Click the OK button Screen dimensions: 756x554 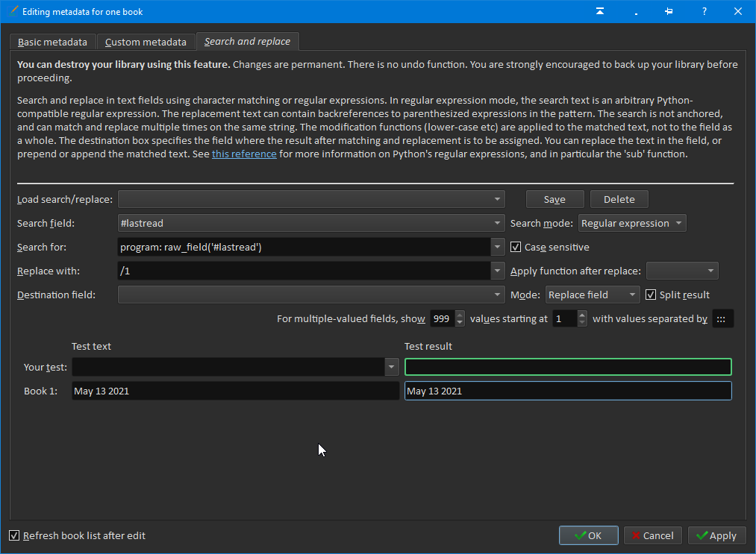click(x=589, y=535)
